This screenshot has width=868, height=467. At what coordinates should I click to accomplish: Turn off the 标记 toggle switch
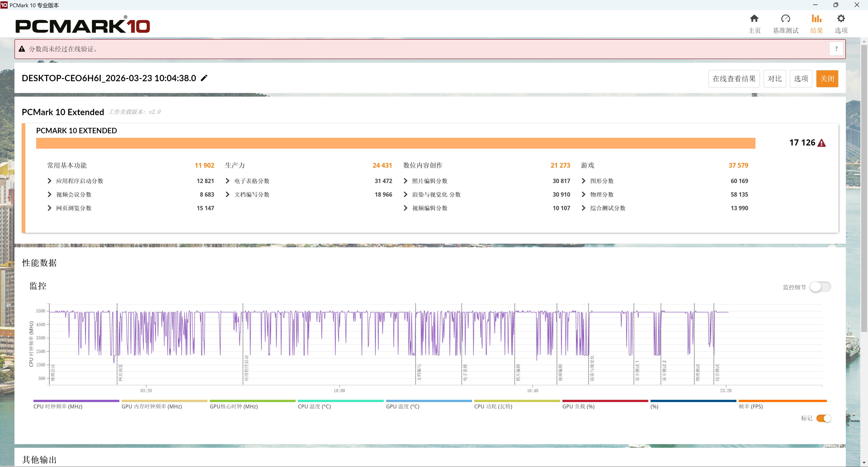tap(823, 418)
